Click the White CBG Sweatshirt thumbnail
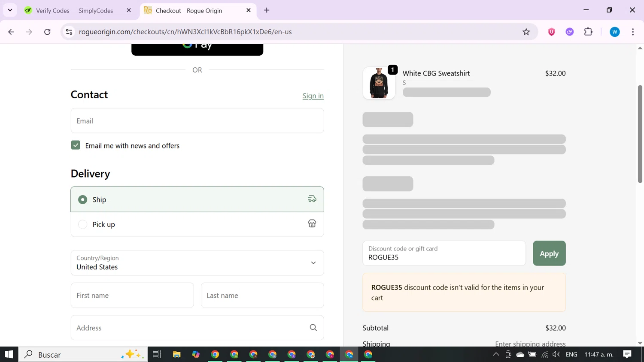 coord(379,83)
